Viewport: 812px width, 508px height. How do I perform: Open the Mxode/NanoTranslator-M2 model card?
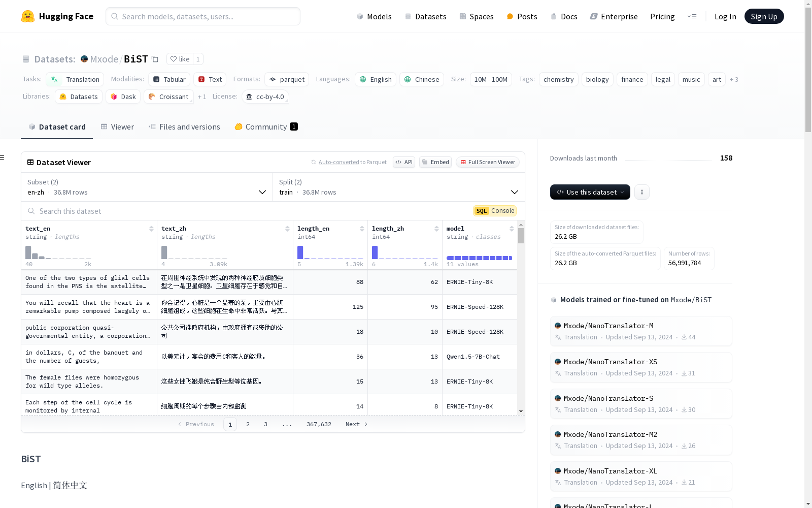coord(641,440)
